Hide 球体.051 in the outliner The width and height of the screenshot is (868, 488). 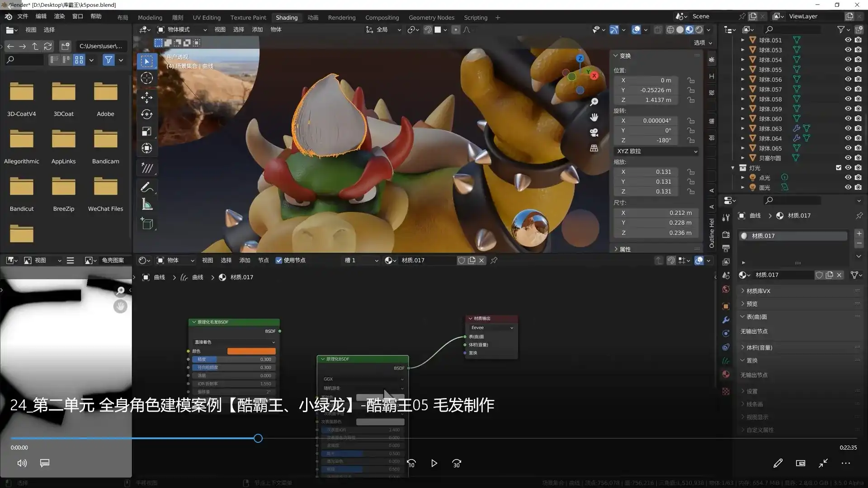point(848,40)
